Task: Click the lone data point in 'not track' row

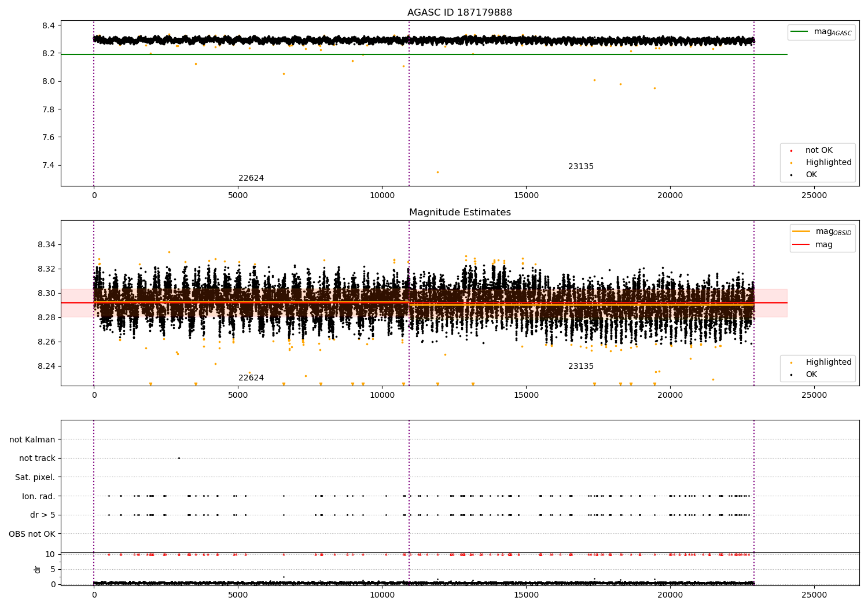Action: [x=179, y=458]
